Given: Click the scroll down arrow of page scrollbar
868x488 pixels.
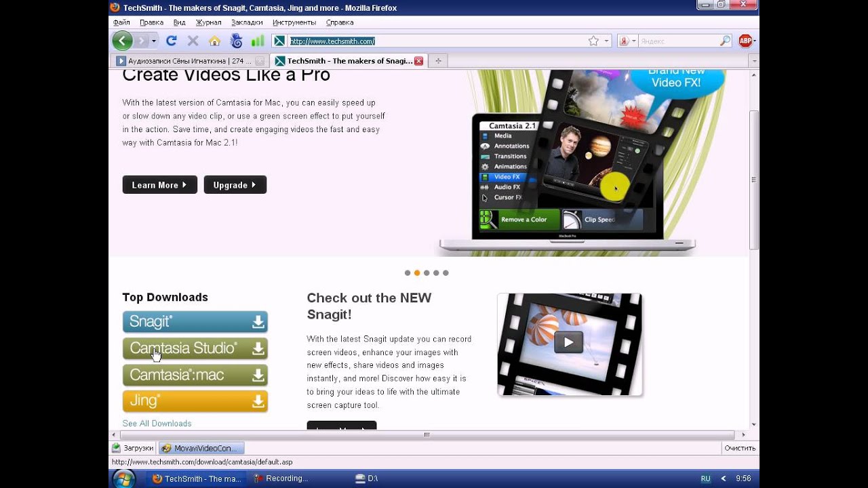Looking at the screenshot, I should pos(754,424).
